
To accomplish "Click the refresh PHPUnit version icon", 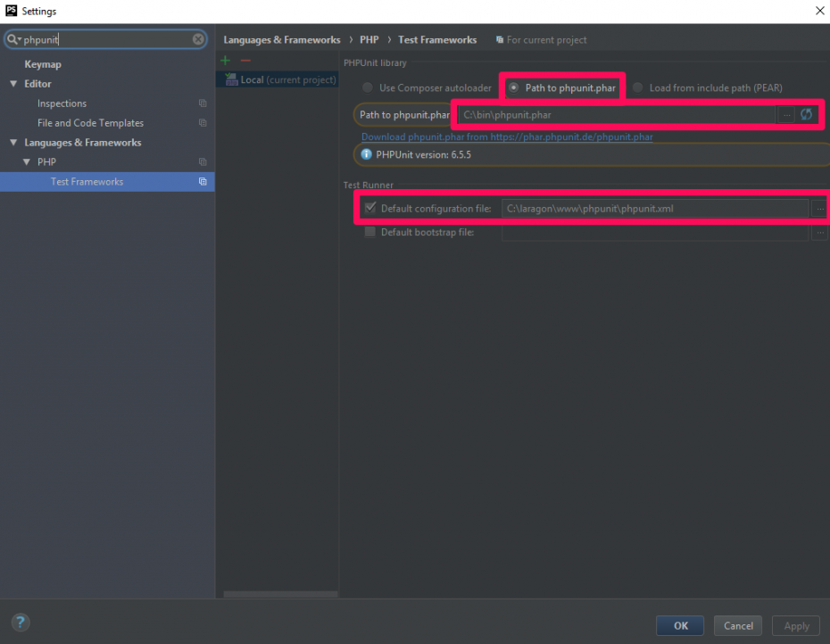I will click(806, 114).
